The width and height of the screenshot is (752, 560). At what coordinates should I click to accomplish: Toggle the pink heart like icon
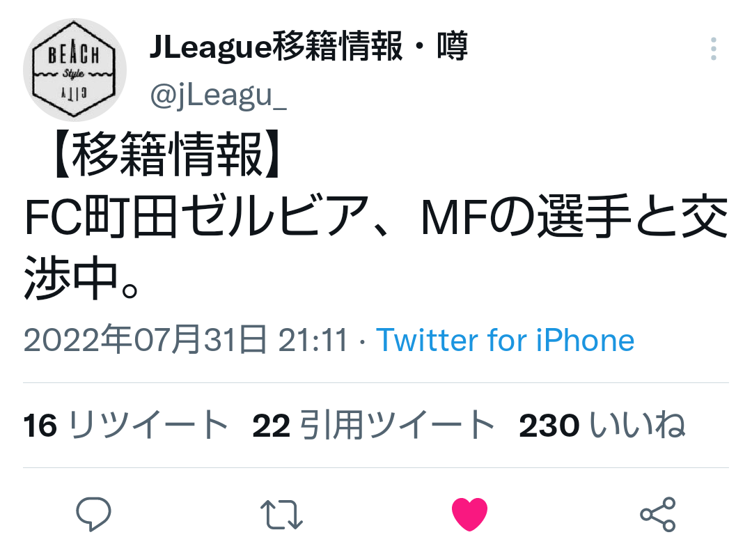(x=469, y=515)
